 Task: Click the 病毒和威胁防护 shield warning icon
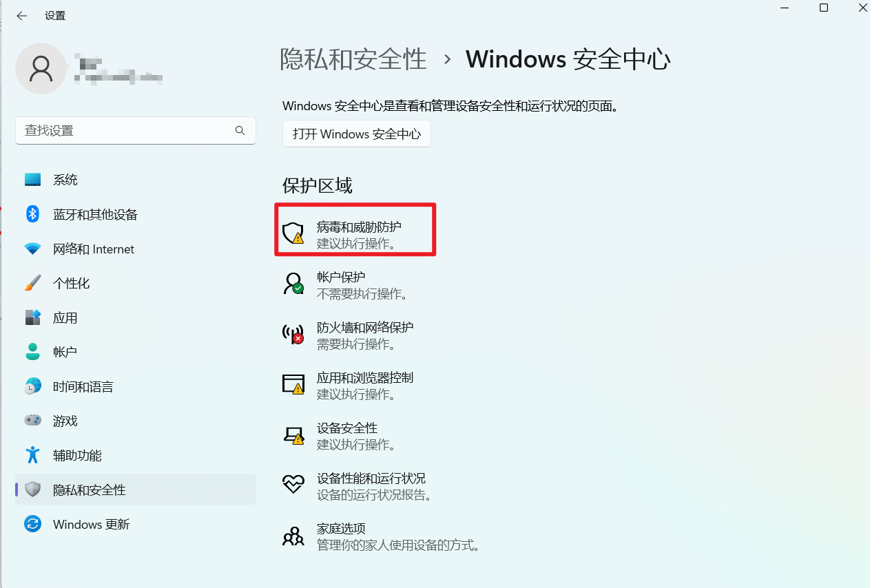pyautogui.click(x=293, y=233)
